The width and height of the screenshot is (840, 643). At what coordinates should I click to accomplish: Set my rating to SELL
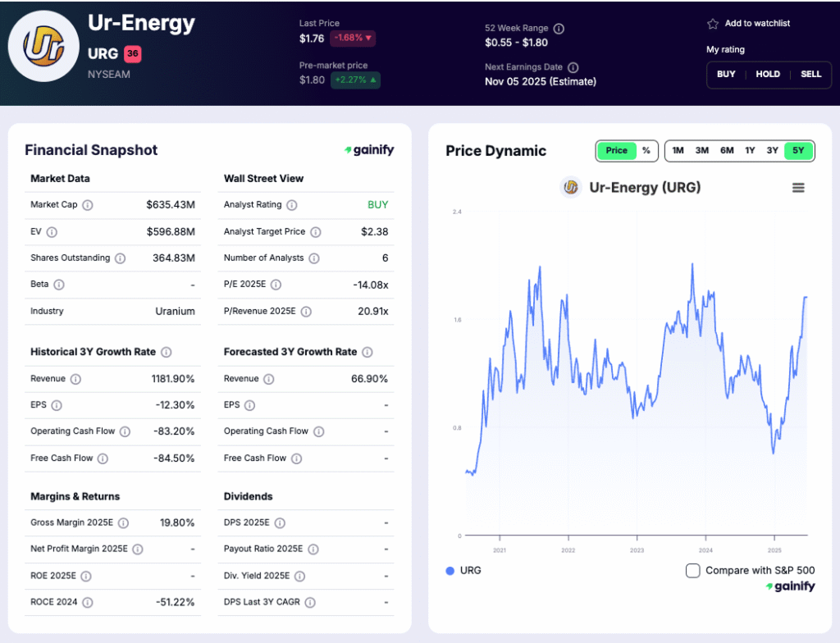click(x=810, y=75)
